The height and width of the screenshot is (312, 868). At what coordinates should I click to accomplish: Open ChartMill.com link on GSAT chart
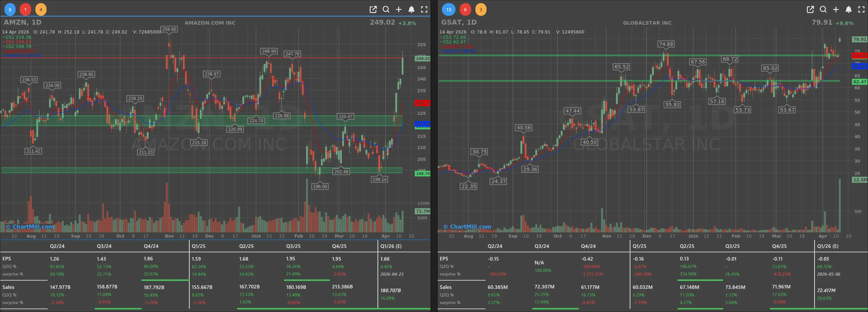(x=467, y=227)
